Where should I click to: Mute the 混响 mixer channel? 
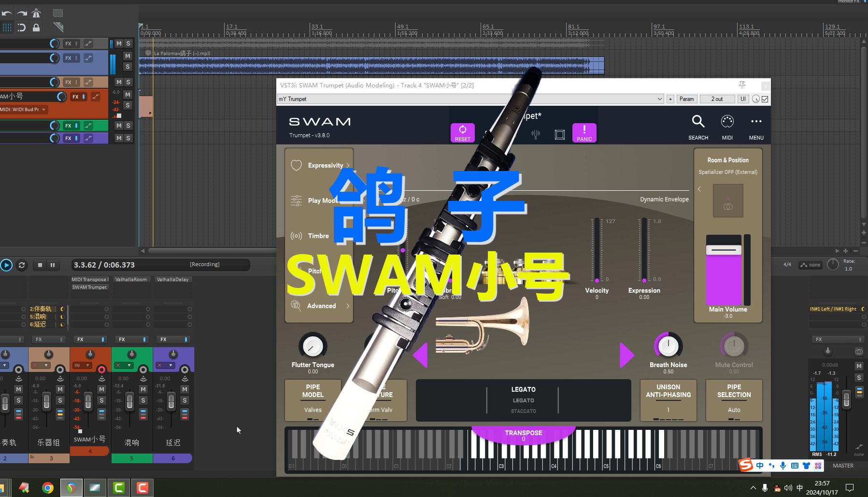(x=143, y=389)
